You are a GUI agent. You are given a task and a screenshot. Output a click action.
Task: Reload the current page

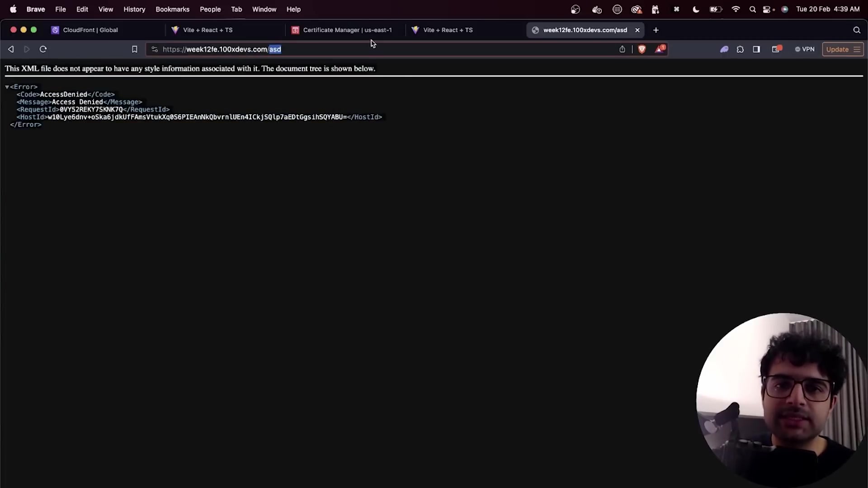point(43,49)
